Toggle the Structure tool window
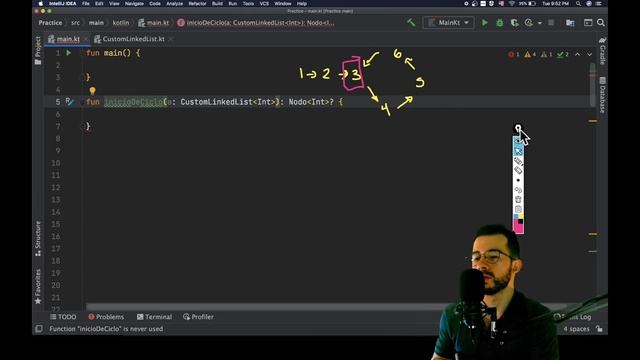This screenshot has width=640, height=360. click(38, 239)
